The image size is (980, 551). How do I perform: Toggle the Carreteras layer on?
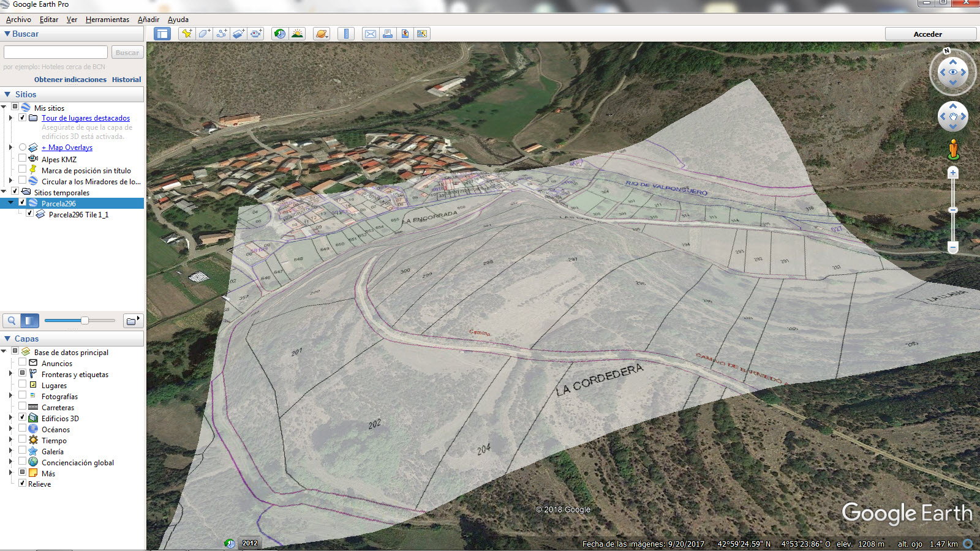[x=21, y=407]
